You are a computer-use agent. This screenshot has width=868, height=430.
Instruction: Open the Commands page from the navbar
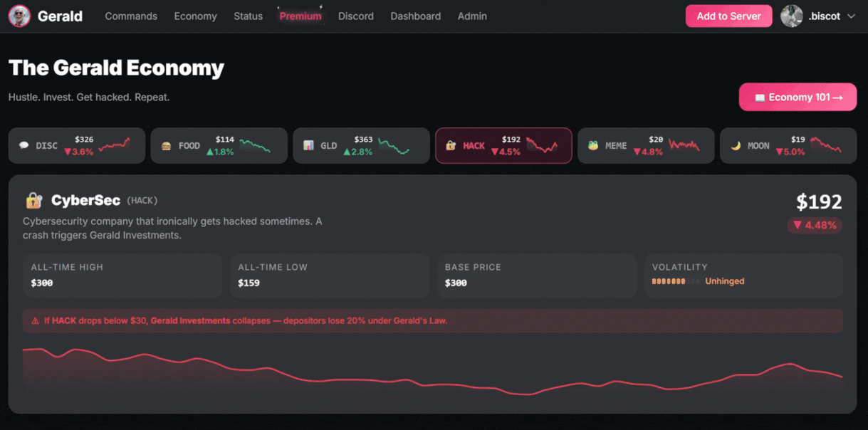point(131,16)
